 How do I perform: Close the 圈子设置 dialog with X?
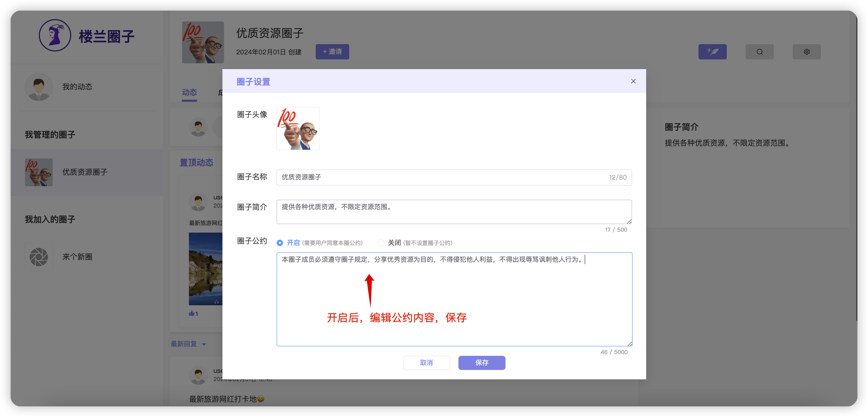[x=633, y=81]
